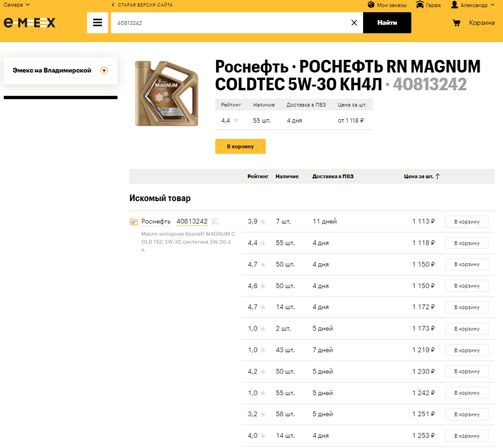Add the 1 172 ₽ offer to cart

[467, 307]
